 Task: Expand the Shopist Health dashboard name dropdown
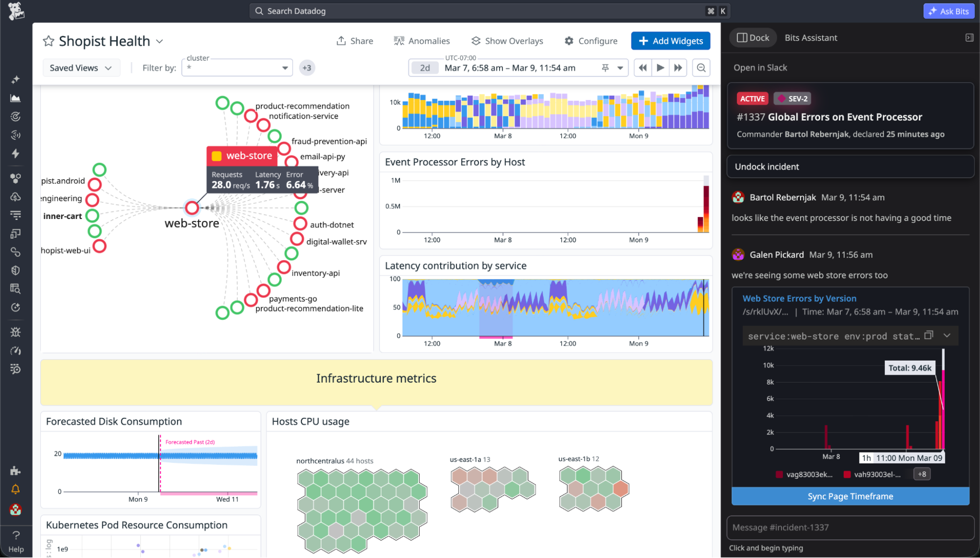click(x=160, y=41)
